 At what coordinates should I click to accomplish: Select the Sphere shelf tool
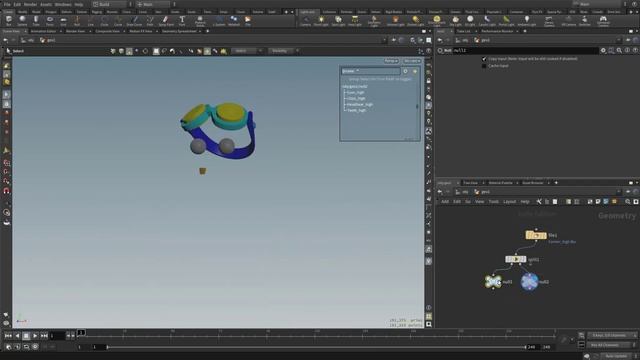tap(22, 20)
